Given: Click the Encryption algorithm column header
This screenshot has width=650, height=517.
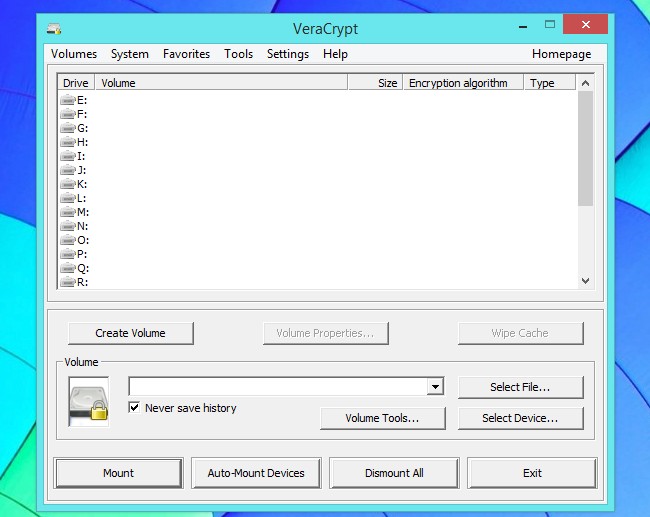Looking at the screenshot, I should 463,83.
